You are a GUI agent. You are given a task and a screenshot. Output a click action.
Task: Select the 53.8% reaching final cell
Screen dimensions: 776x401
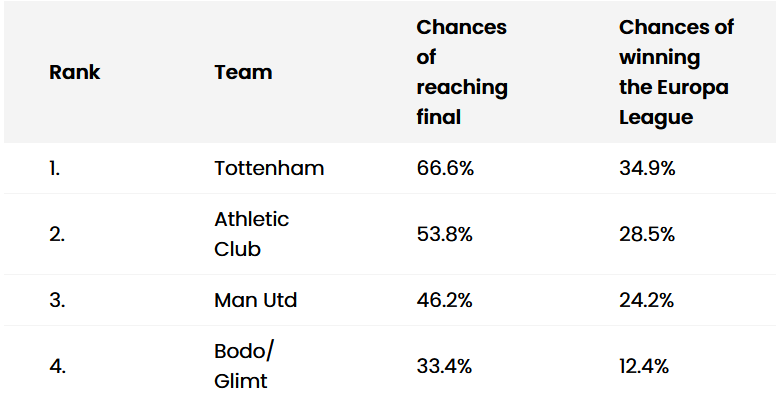pos(444,234)
